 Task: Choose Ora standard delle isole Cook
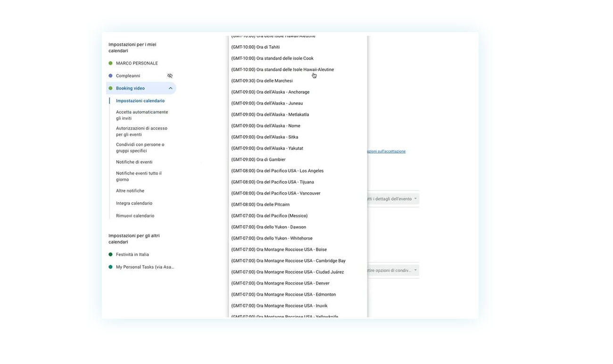click(x=298, y=58)
